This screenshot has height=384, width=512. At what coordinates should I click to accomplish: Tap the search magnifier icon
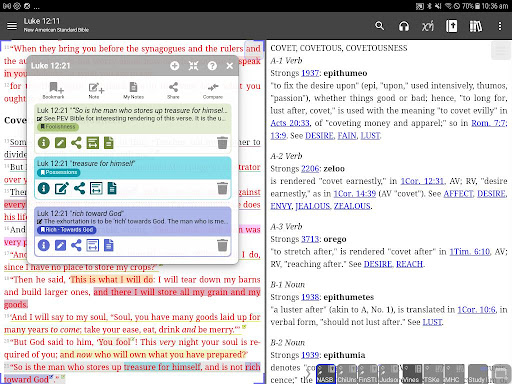tap(379, 26)
